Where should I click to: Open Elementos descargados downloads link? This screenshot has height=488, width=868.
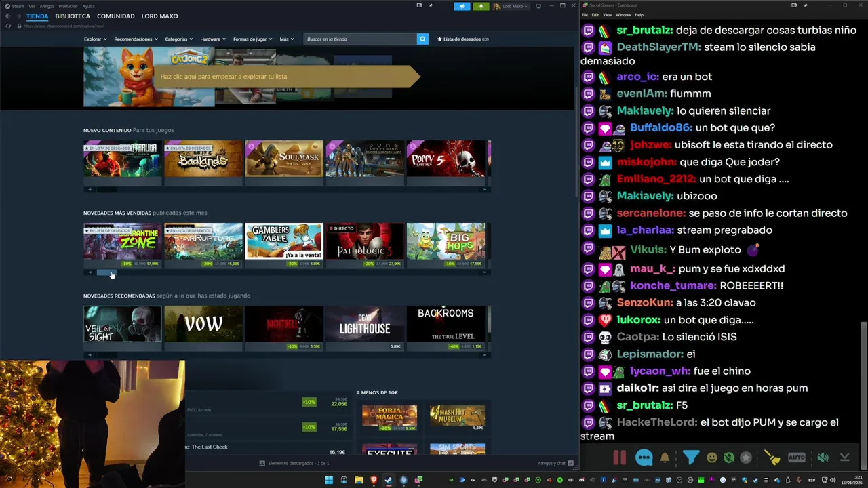(298, 463)
